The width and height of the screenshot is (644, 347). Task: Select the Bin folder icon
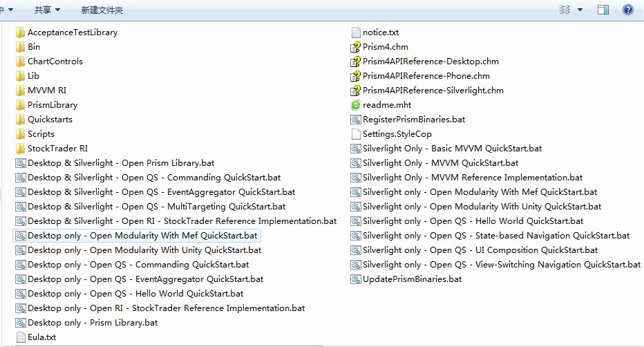coord(20,47)
